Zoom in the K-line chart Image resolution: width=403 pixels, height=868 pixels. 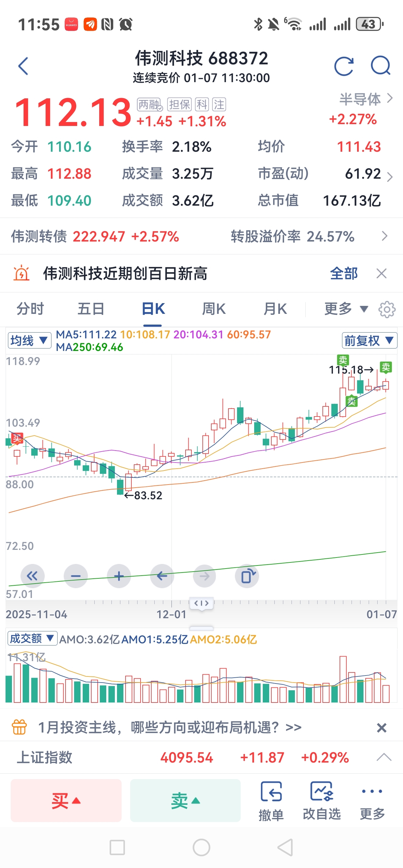coord(119,576)
